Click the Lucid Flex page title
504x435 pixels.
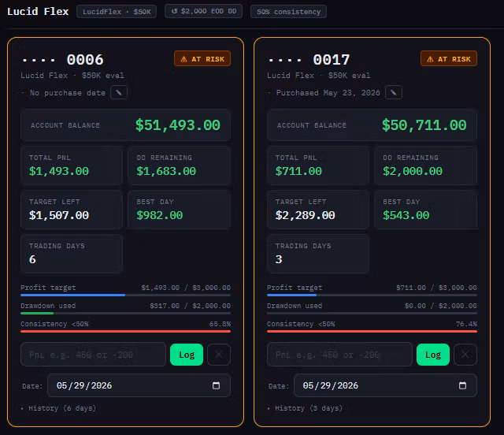point(38,12)
